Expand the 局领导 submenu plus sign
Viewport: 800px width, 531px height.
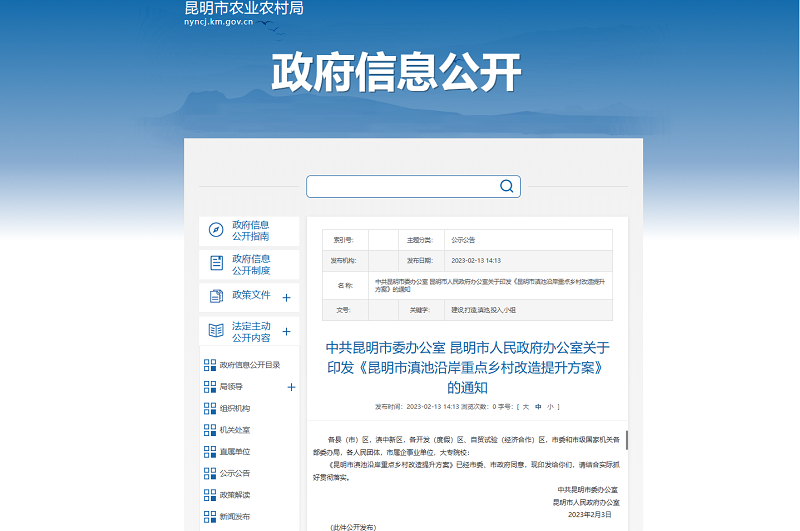(x=291, y=387)
